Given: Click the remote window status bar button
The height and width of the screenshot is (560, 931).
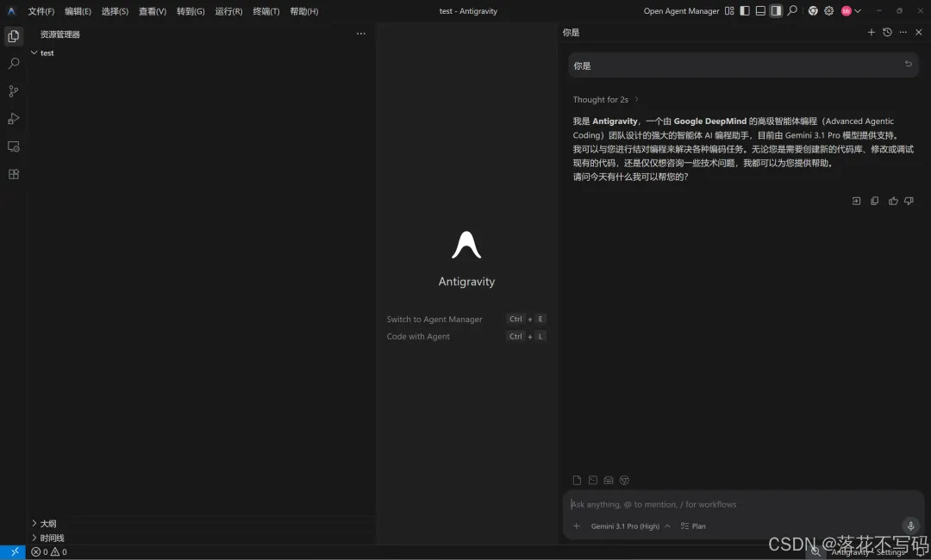Looking at the screenshot, I should [x=13, y=551].
